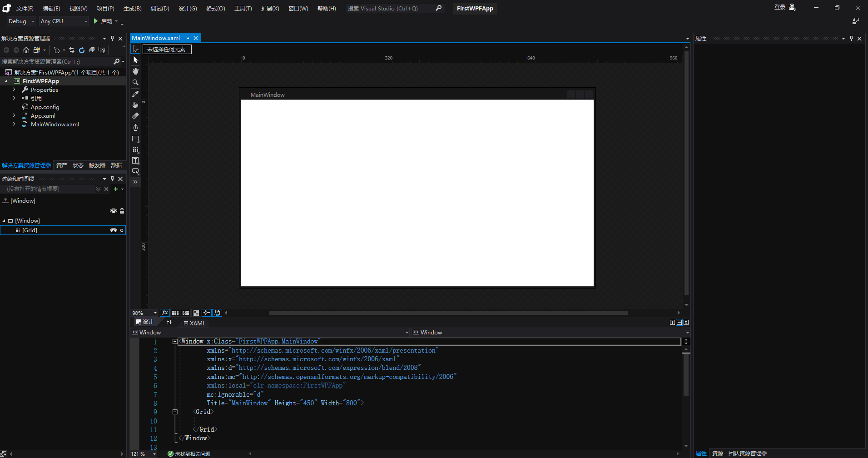Pick the Pen tool in the toolbox

coord(135,128)
